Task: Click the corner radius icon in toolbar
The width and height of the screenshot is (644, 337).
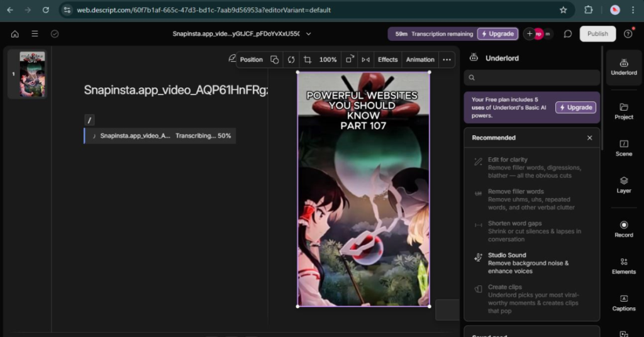Action: pos(349,59)
